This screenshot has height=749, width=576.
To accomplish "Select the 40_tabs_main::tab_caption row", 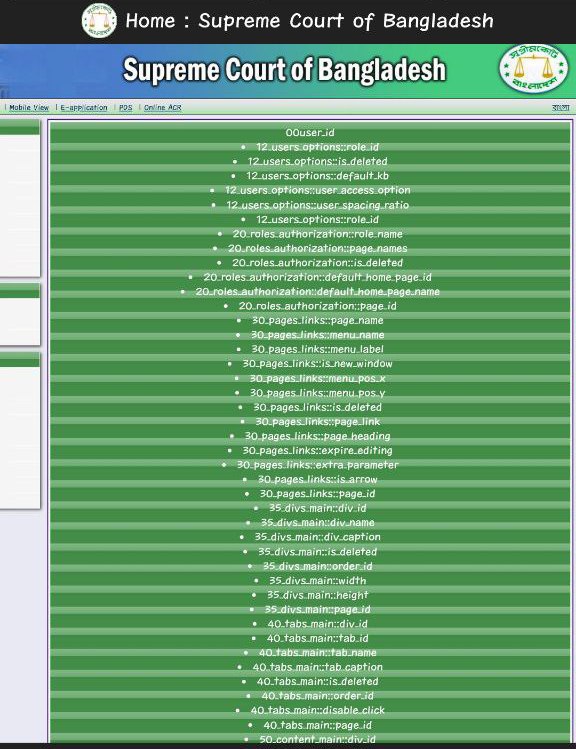I will point(318,667).
